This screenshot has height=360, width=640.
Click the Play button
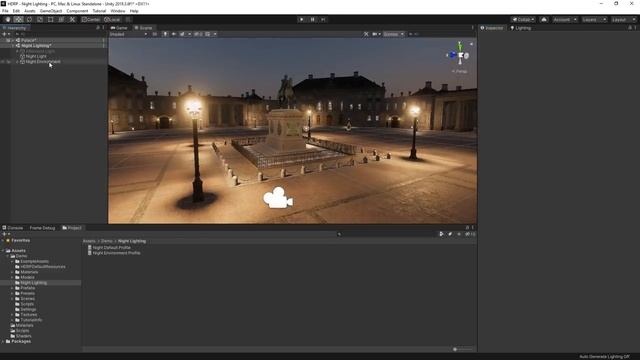[x=302, y=19]
